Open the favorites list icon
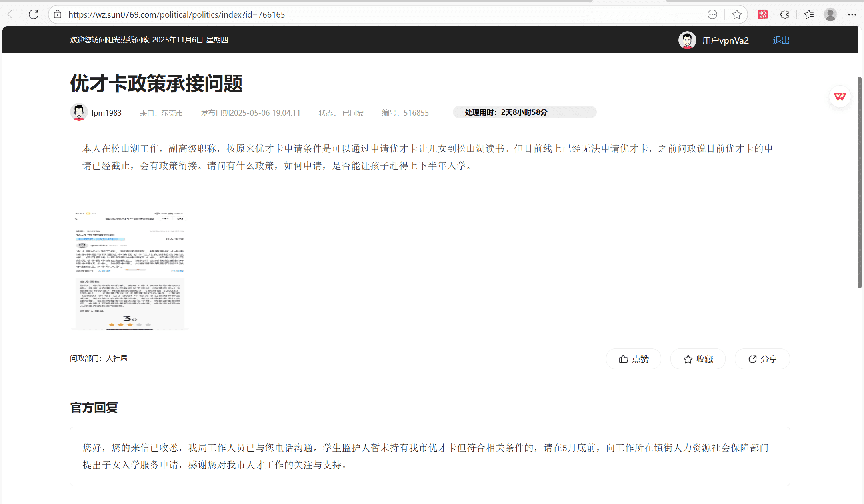Image resolution: width=864 pixels, height=504 pixels. click(808, 14)
